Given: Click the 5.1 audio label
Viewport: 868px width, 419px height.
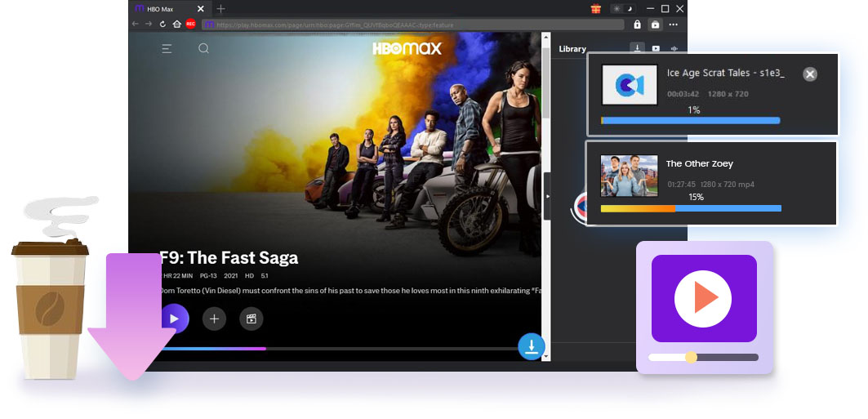Looking at the screenshot, I should click(x=265, y=275).
